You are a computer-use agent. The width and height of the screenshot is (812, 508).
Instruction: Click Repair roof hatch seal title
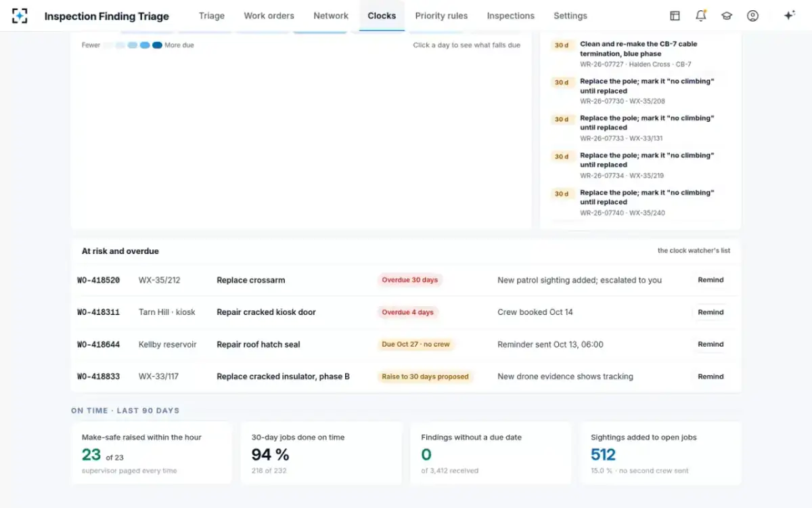[x=258, y=345]
